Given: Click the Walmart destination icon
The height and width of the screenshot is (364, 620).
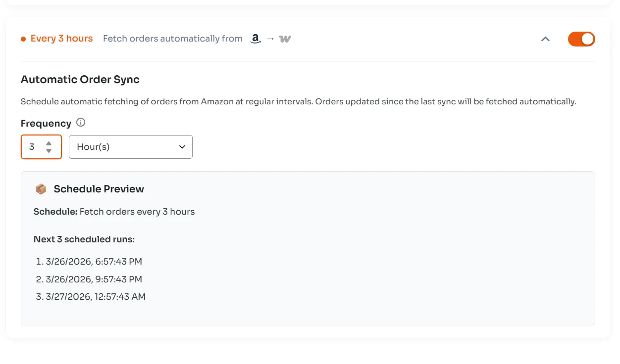Looking at the screenshot, I should tap(285, 39).
